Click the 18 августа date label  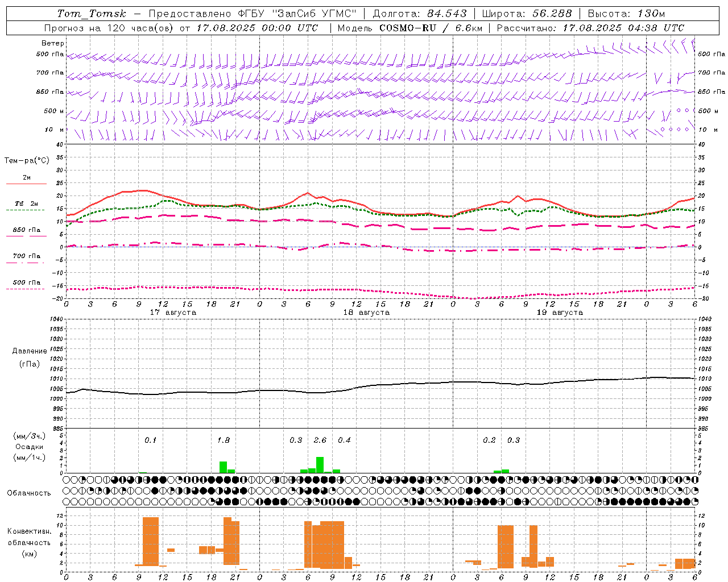366,313
